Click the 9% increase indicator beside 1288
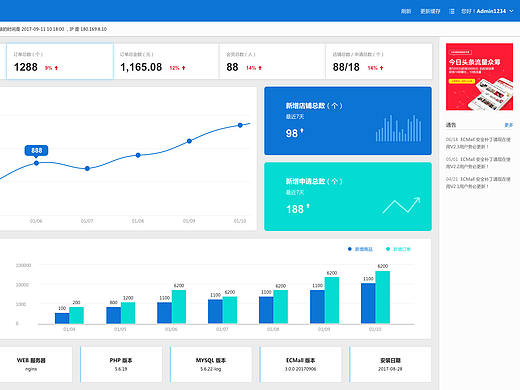 click(52, 68)
